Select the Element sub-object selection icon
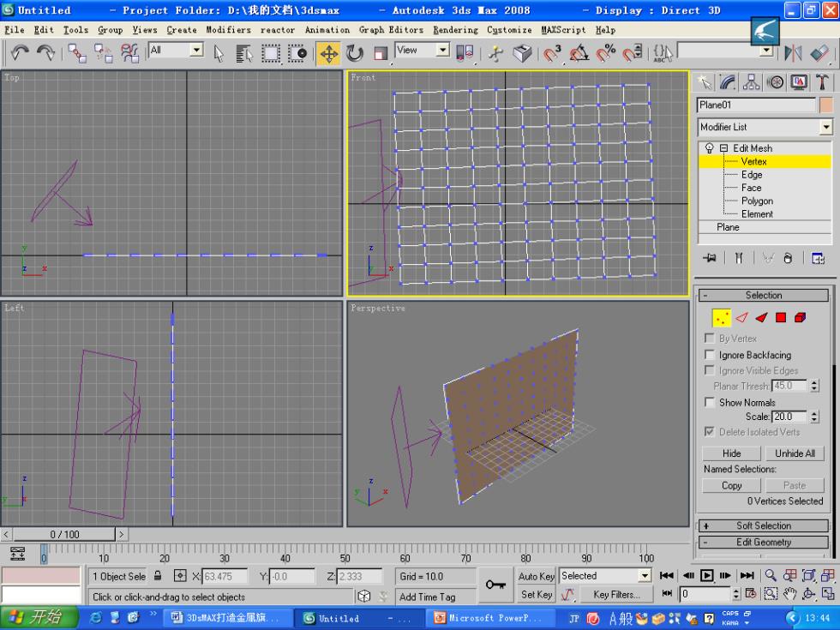This screenshot has height=630, width=840. (x=801, y=318)
